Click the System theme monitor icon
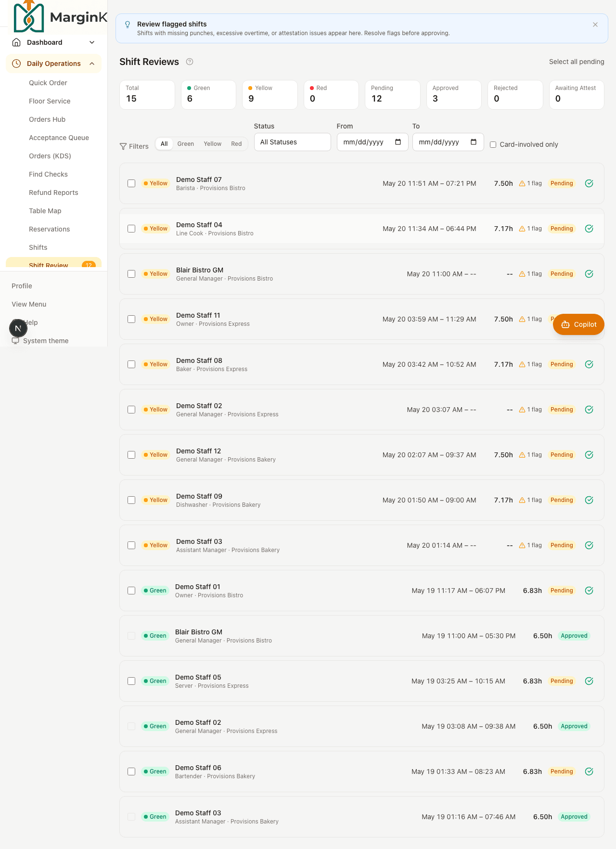Viewport: 616px width, 849px height. pyautogui.click(x=15, y=341)
